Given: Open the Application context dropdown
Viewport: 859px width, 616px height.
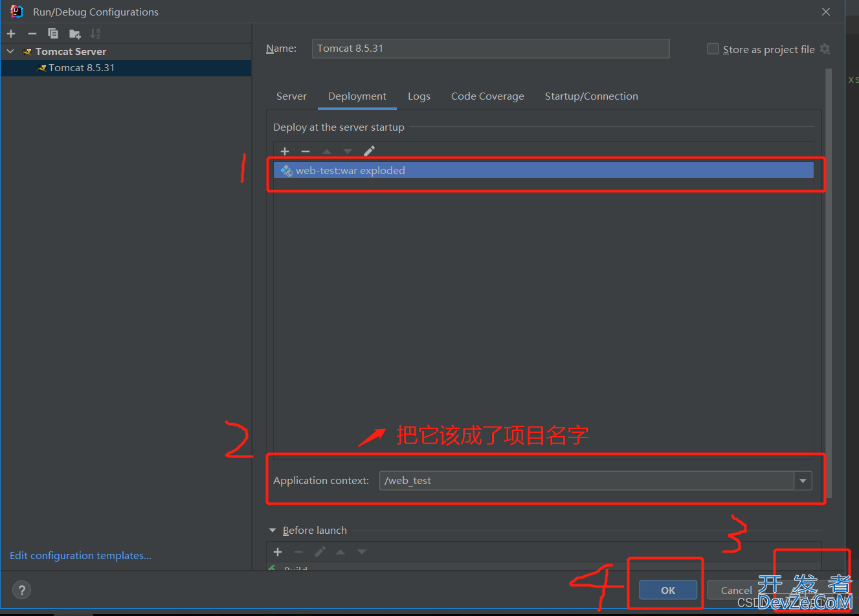Looking at the screenshot, I should click(803, 481).
